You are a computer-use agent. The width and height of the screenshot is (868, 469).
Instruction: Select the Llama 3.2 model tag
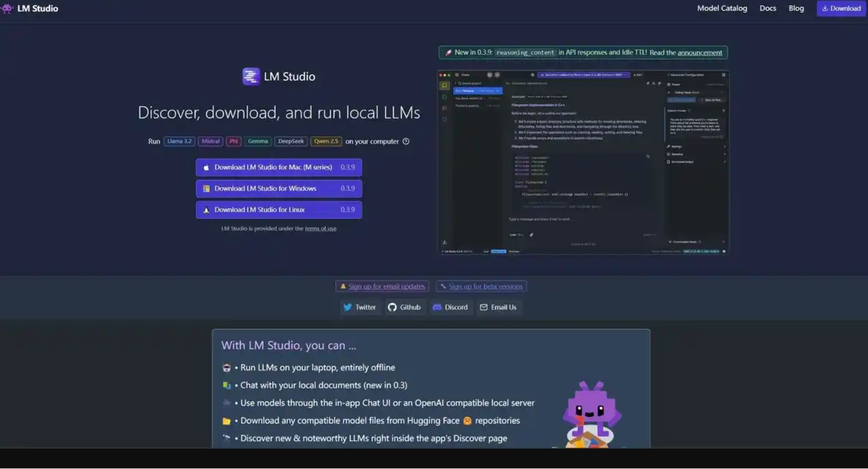(179, 142)
